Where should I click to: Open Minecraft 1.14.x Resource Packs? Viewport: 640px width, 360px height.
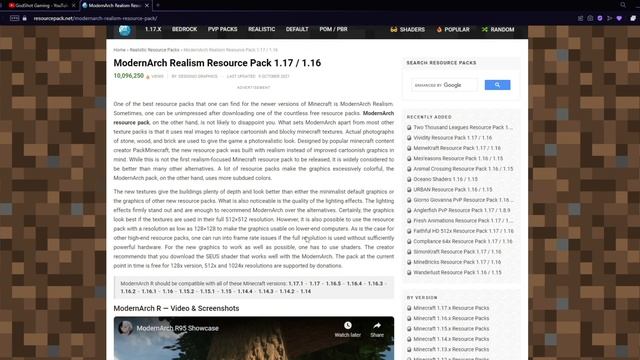pyautogui.click(x=451, y=339)
